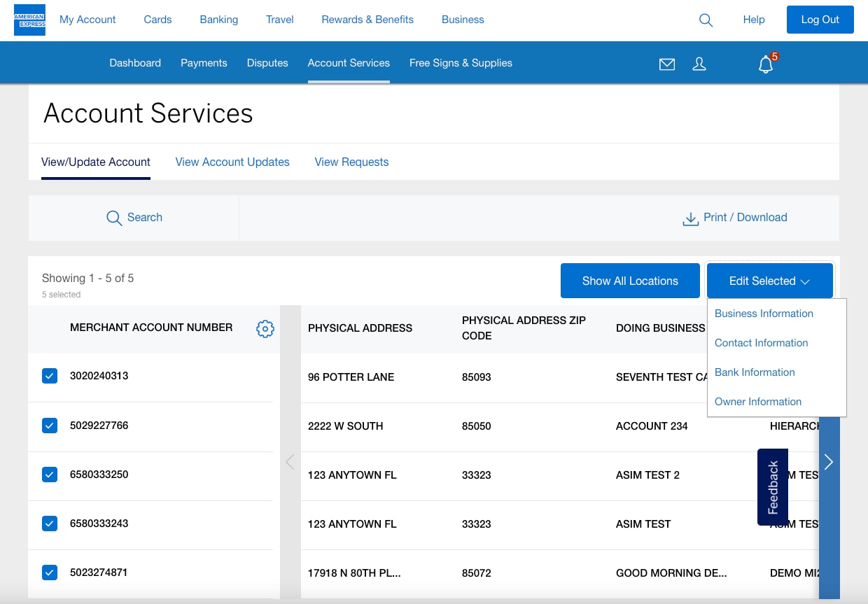868x604 pixels.
Task: Open the notifications bell with badge
Action: (x=766, y=64)
